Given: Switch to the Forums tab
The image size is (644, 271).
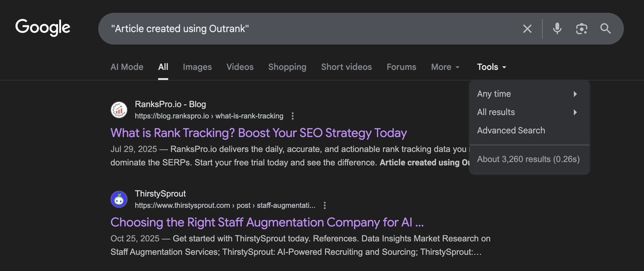Looking at the screenshot, I should click(x=401, y=67).
